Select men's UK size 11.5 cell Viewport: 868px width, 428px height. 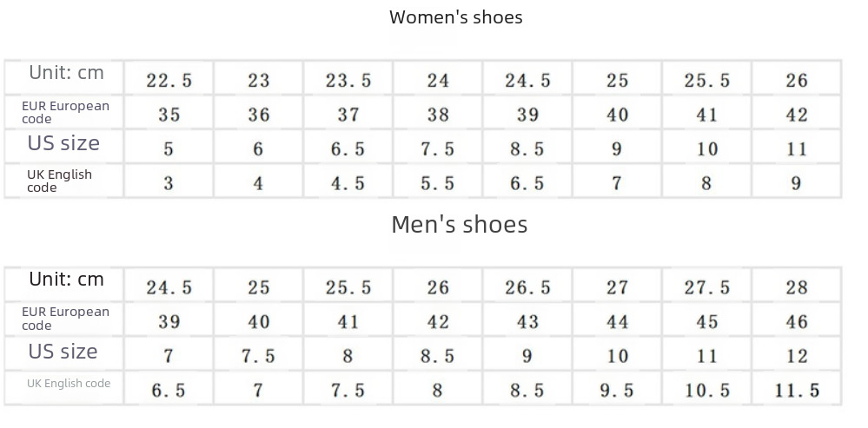click(x=797, y=391)
